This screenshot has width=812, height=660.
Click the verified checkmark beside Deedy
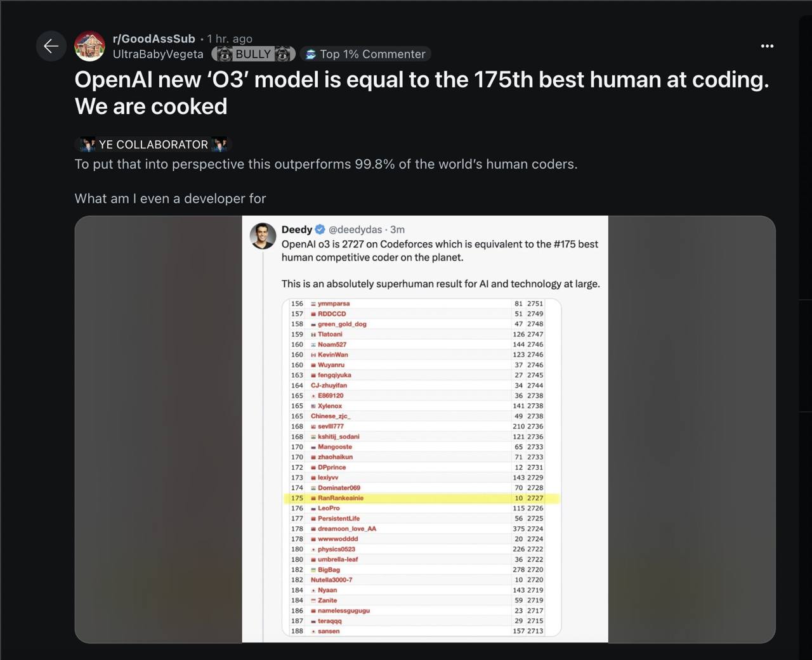tap(320, 230)
